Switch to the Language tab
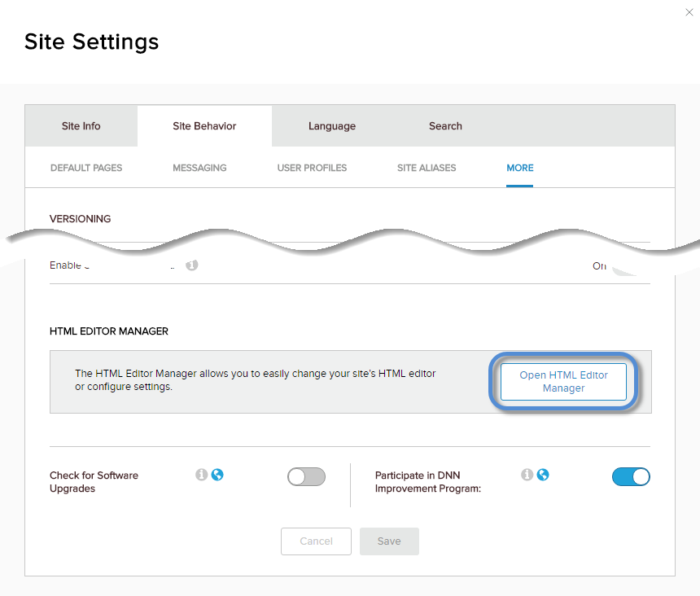Image resolution: width=700 pixels, height=596 pixels. (332, 126)
